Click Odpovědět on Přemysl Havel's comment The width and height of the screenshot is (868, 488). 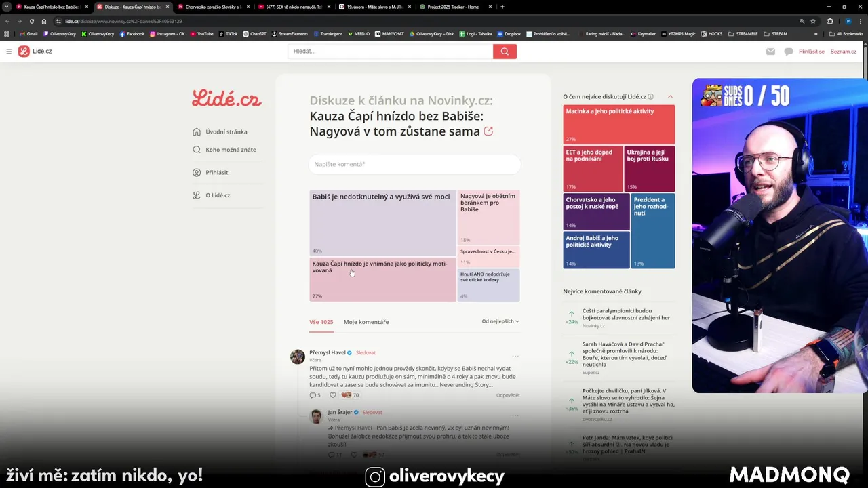click(508, 395)
